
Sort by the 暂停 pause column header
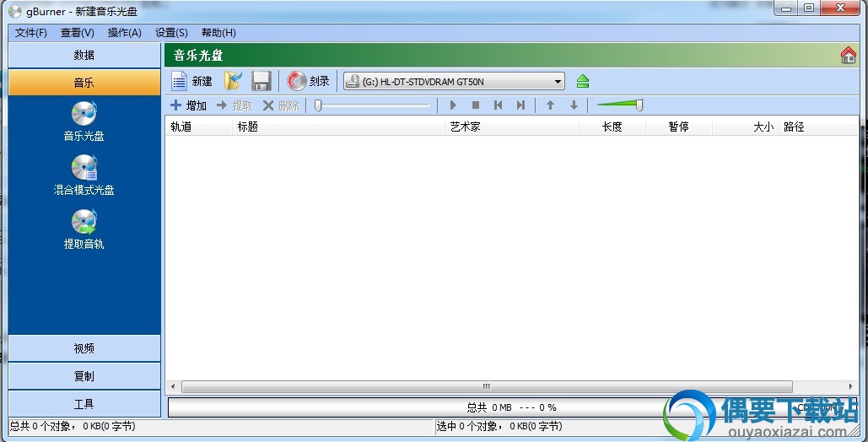click(x=679, y=127)
